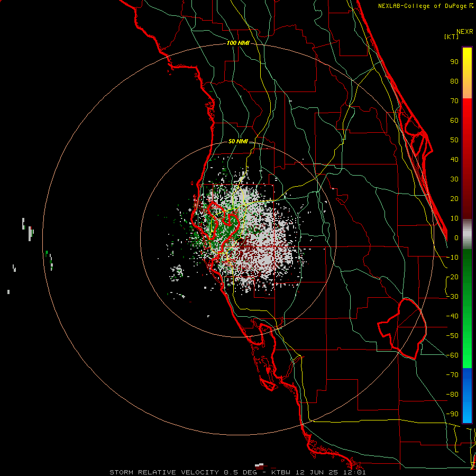This screenshot has height=476, width=476.
Task: Click the 50 NMI range ring label
Action: point(238,141)
